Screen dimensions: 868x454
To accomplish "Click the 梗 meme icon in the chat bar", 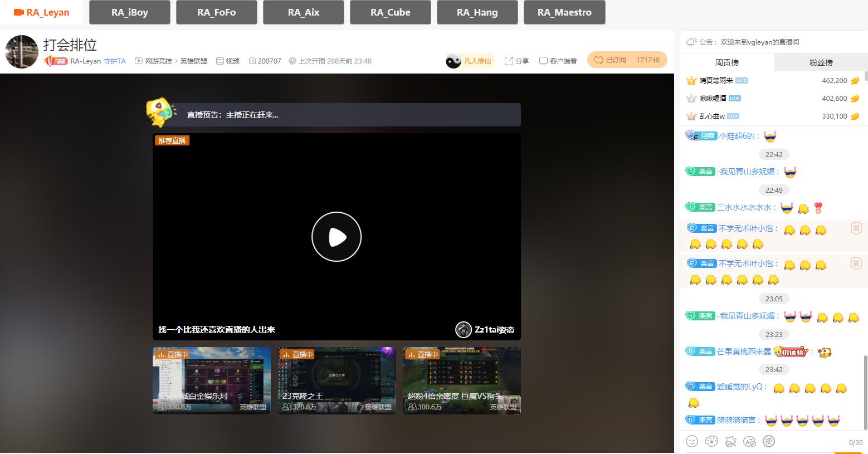I will (769, 441).
